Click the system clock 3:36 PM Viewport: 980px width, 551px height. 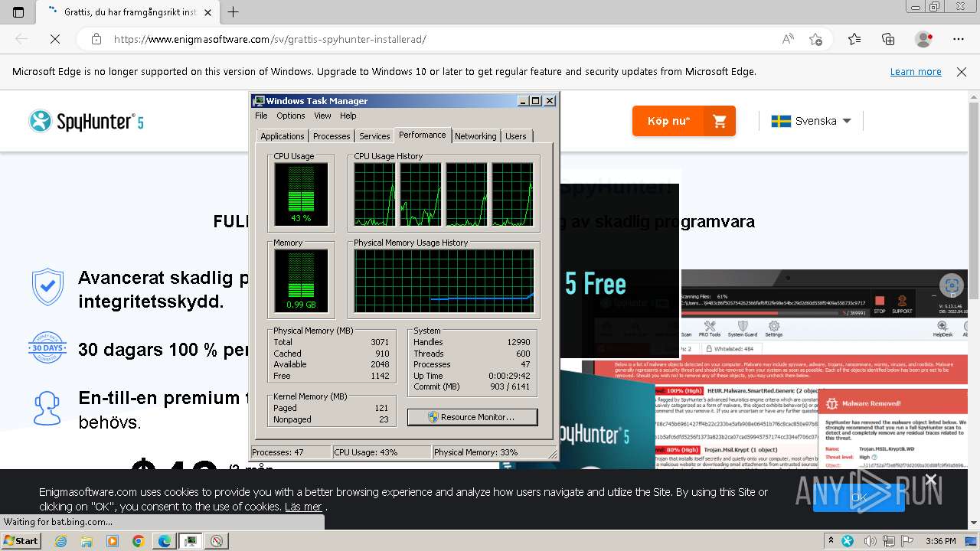click(x=940, y=541)
